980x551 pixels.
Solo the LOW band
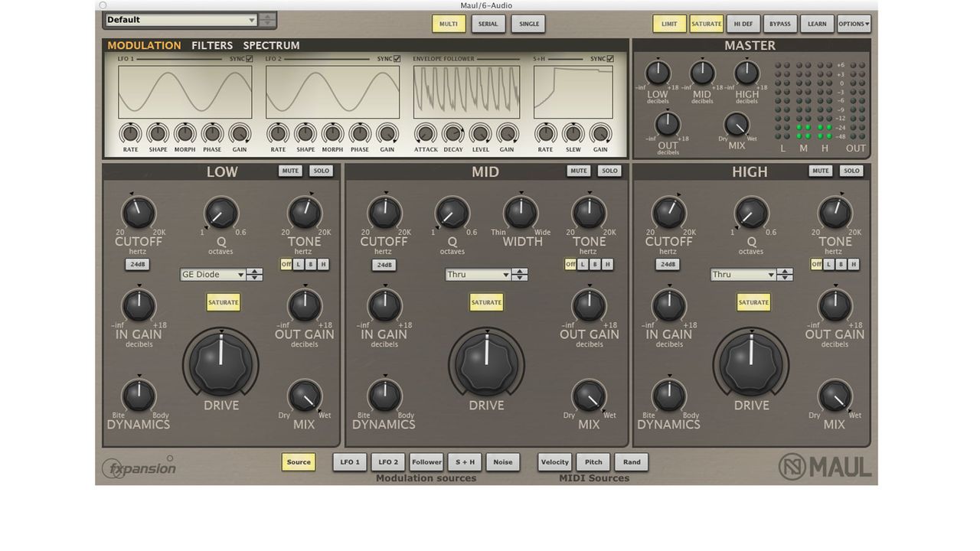pos(322,171)
